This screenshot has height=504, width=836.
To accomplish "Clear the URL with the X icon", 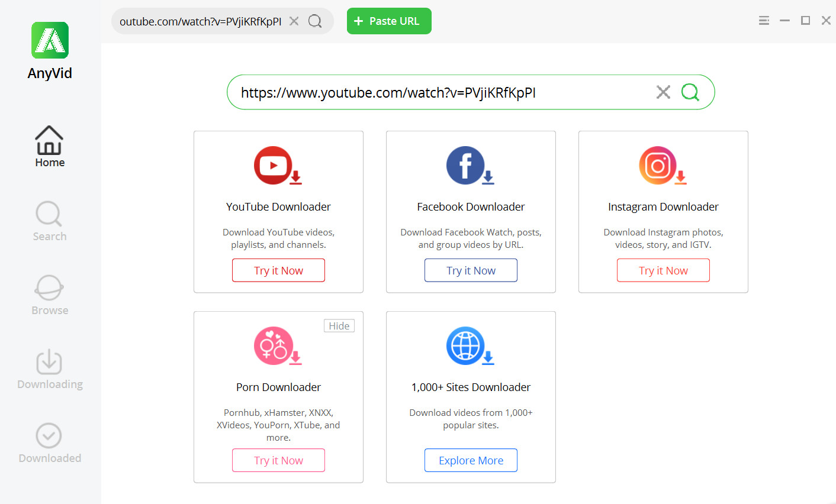I will (663, 92).
